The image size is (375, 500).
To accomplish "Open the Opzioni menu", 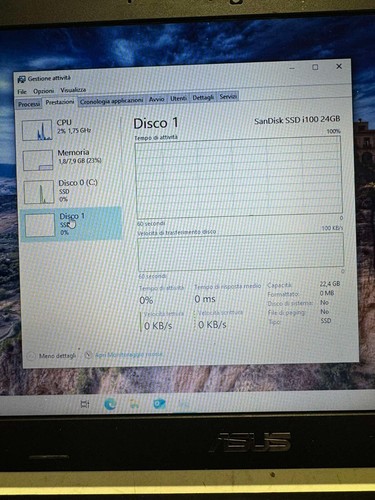I will [43, 91].
